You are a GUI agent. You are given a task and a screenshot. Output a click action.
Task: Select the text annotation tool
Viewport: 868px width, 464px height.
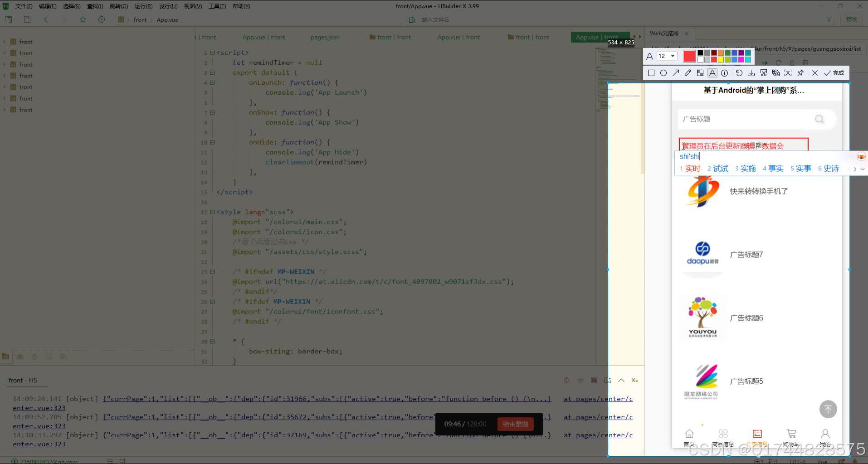[x=712, y=73]
